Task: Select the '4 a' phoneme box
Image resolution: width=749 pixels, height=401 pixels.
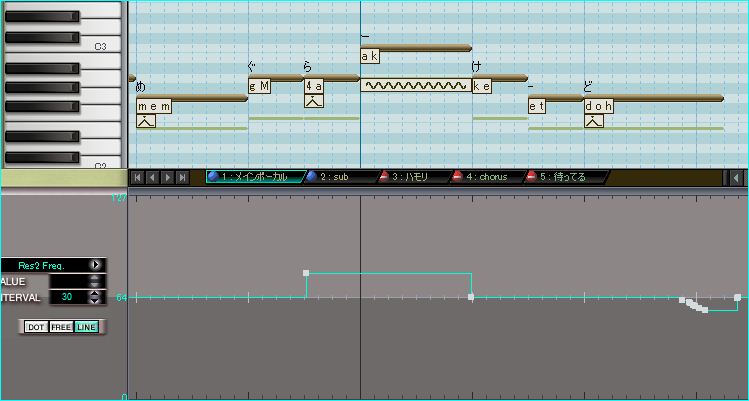Action: click(x=314, y=87)
